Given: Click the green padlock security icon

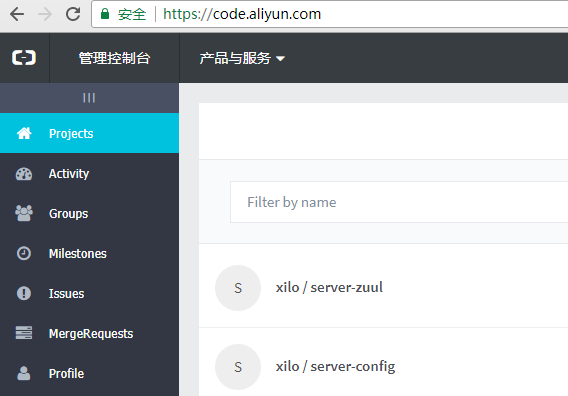Looking at the screenshot, I should coord(105,14).
